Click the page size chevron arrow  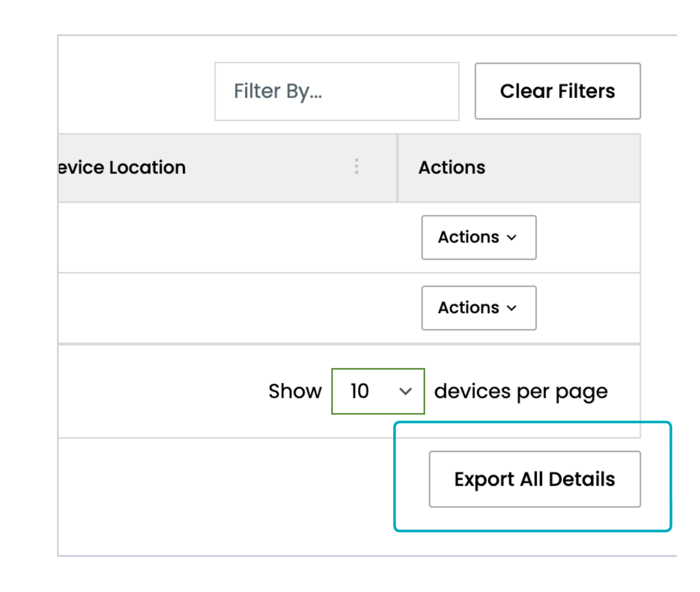[405, 391]
